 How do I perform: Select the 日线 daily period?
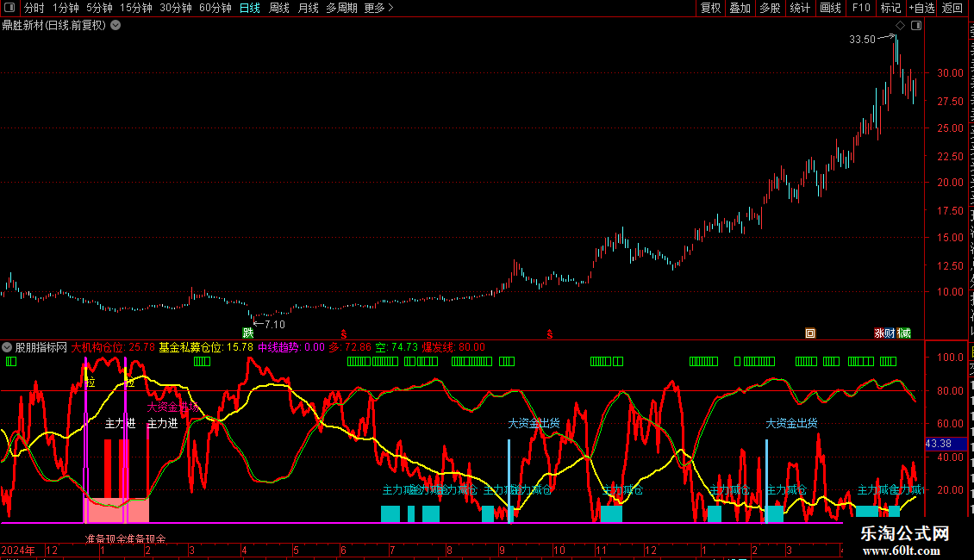point(250,8)
